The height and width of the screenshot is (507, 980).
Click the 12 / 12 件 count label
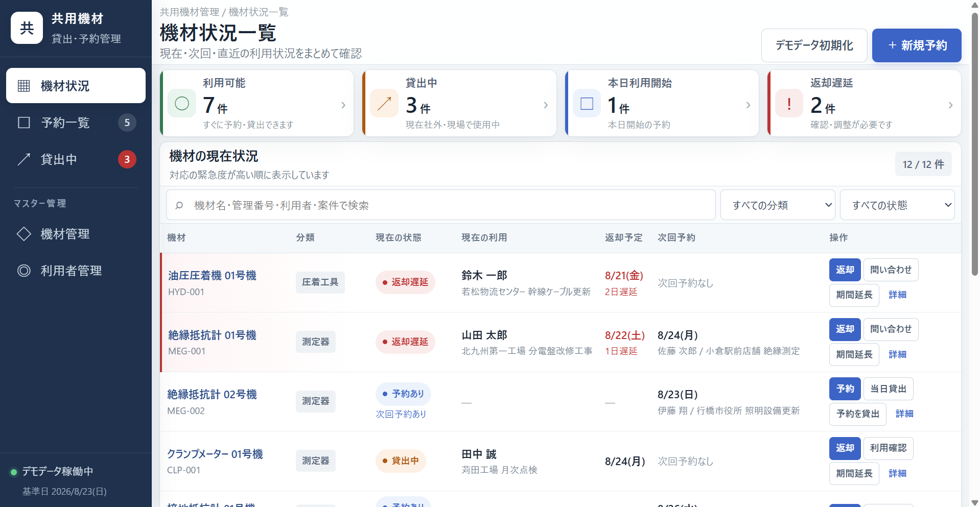point(923,164)
